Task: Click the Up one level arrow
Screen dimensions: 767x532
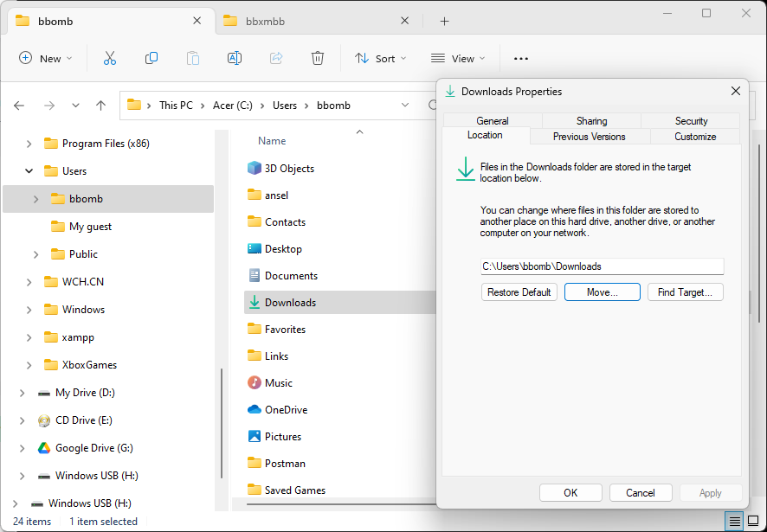Action: pos(100,106)
